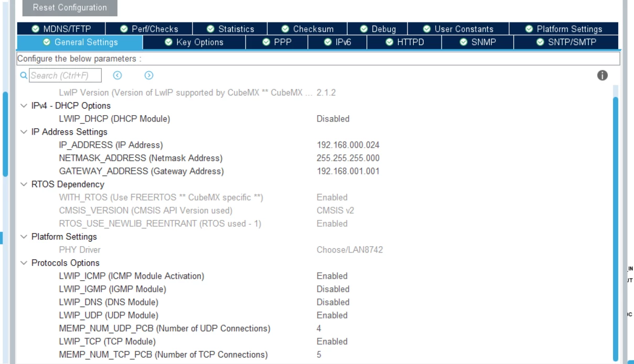Open the IPv6 tab

point(337,42)
